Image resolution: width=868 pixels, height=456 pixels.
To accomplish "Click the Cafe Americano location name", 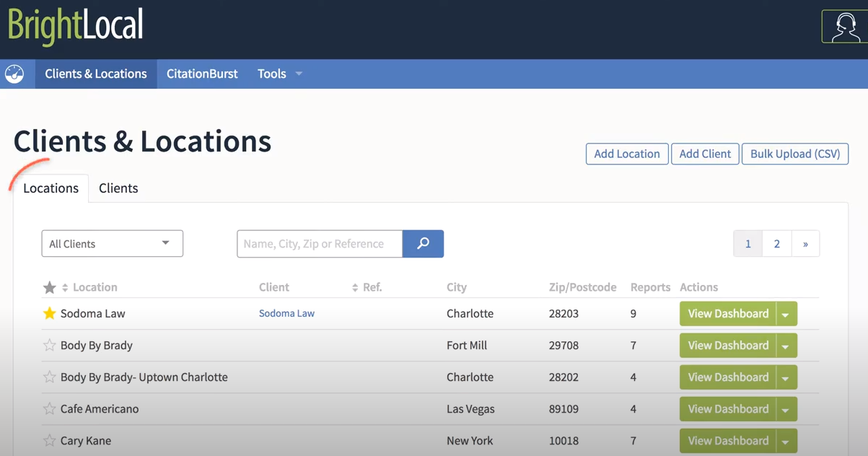I will pos(100,408).
